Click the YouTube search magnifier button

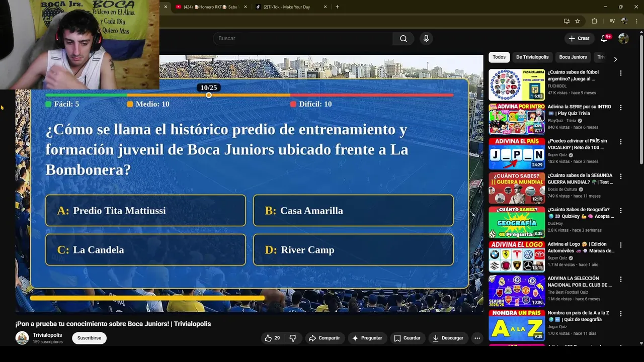pos(404,38)
